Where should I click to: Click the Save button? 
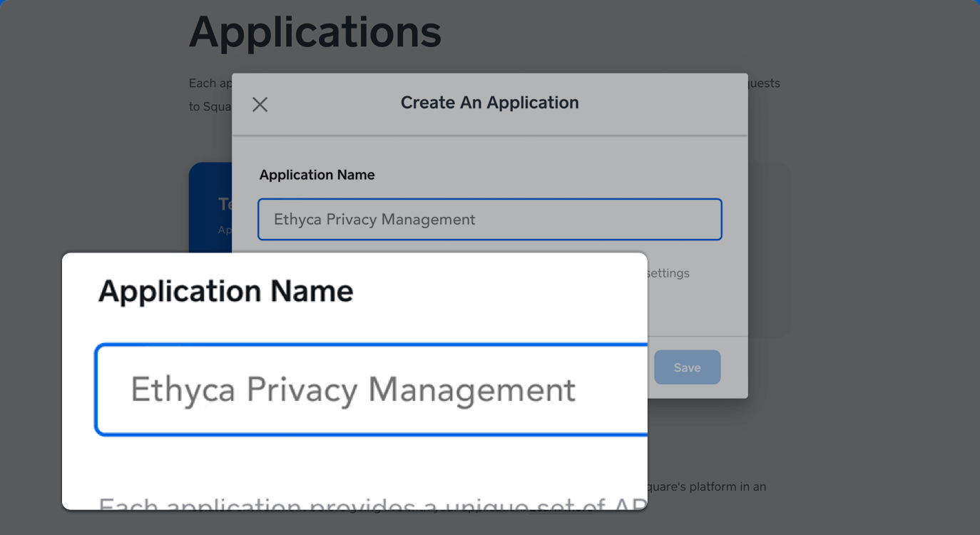[687, 367]
